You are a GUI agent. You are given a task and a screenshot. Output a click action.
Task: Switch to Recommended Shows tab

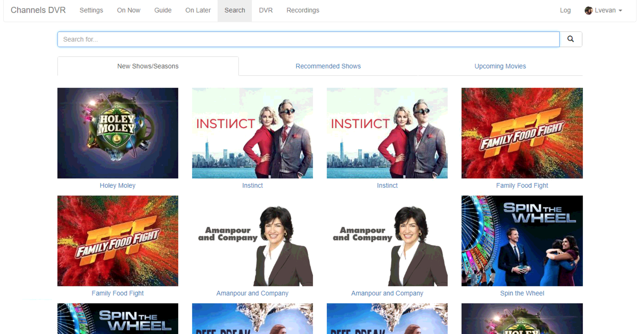tap(328, 66)
